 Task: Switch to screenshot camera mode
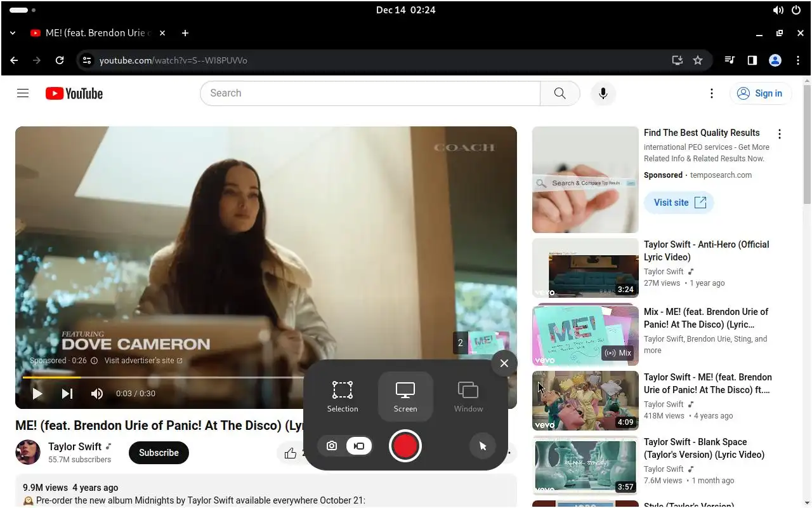332,446
